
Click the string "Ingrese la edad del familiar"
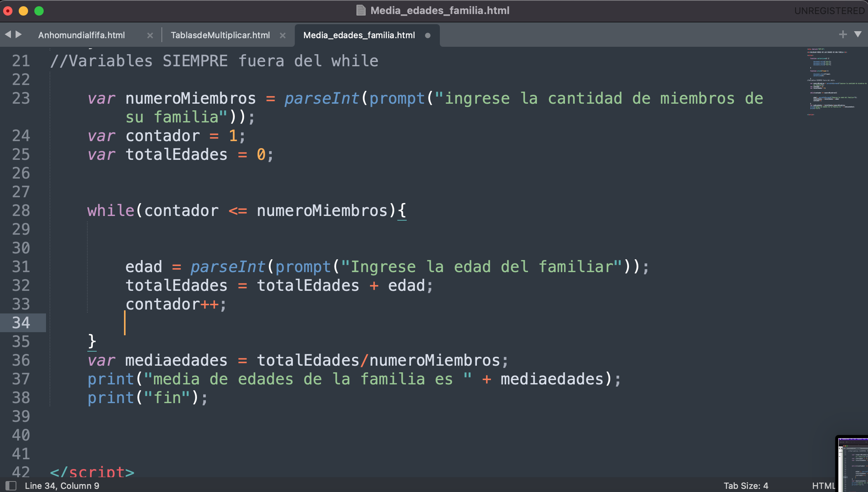481,267
